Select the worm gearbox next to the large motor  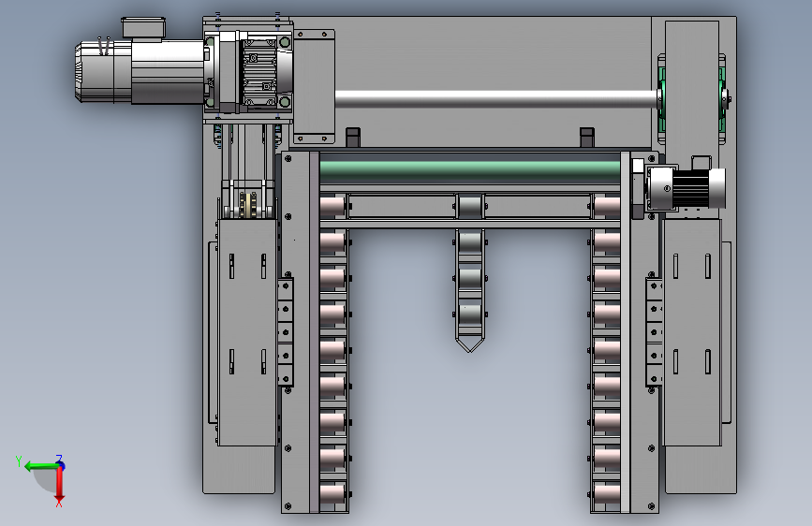tap(249, 70)
